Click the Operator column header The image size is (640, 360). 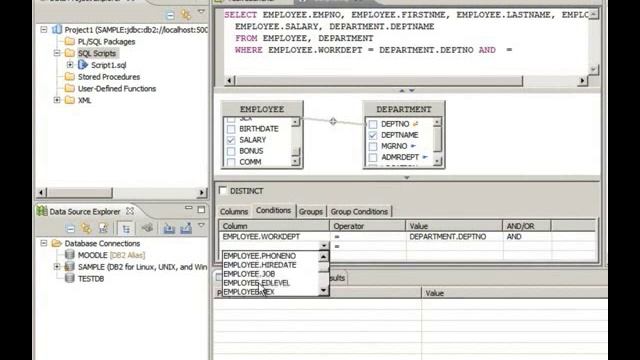367,226
